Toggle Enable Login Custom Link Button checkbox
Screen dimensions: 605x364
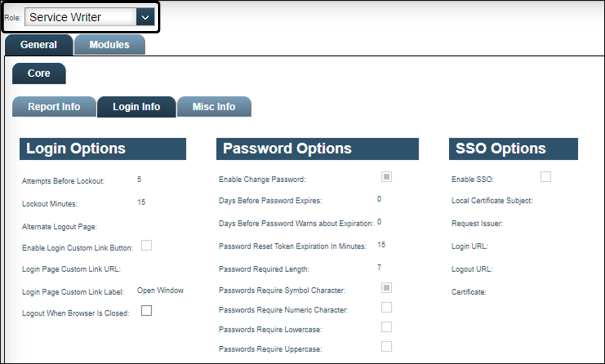(147, 245)
